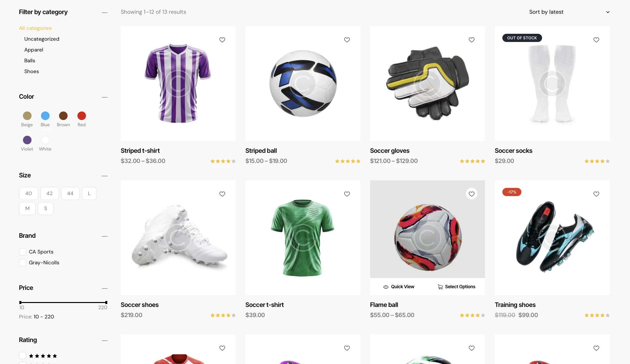Pick the Violet color swatch
This screenshot has width=630, height=364.
27,140
